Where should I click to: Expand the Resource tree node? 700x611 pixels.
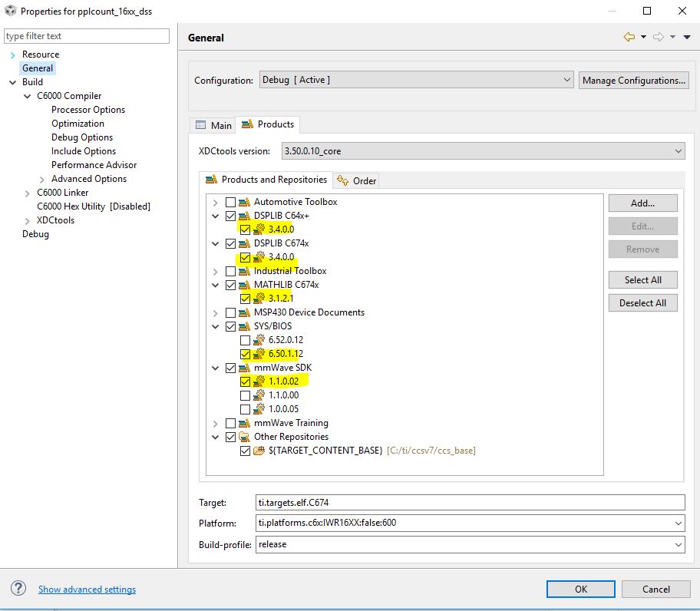12,55
